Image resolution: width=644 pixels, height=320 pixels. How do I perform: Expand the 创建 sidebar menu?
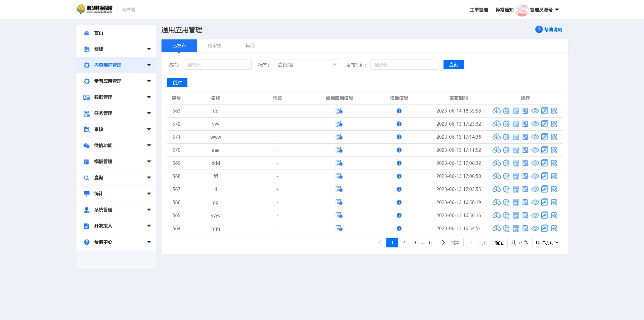coord(116,49)
